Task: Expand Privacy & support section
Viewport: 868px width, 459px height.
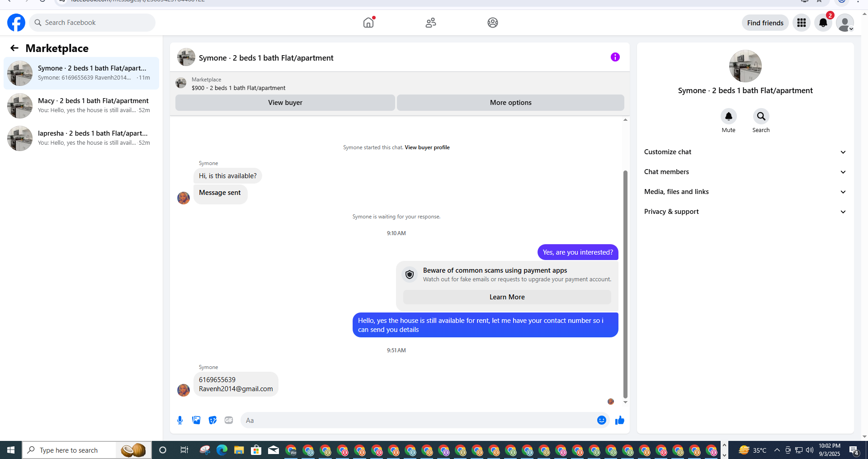Action: click(x=745, y=212)
